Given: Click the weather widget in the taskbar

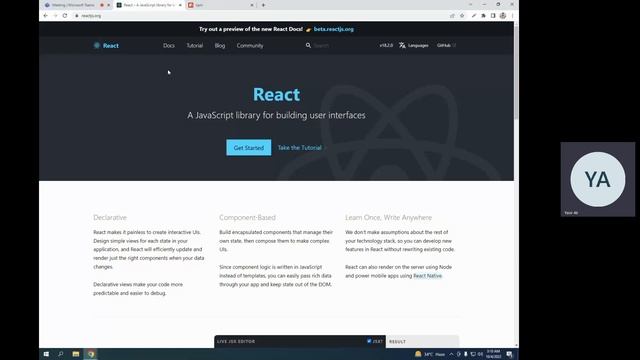Looking at the screenshot, I should [430, 354].
